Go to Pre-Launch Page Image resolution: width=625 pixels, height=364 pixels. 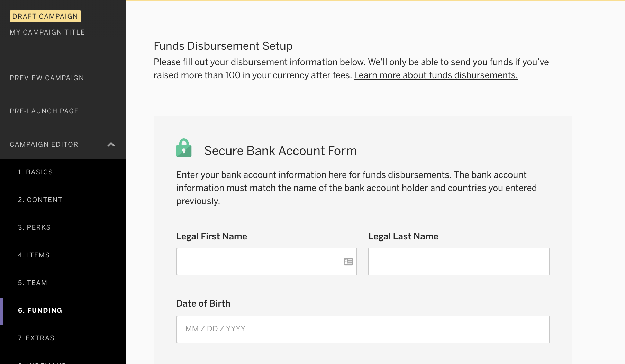[44, 111]
